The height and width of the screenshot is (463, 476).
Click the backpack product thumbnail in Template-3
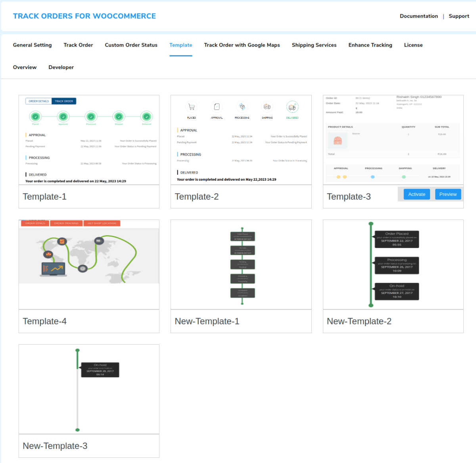point(338,140)
